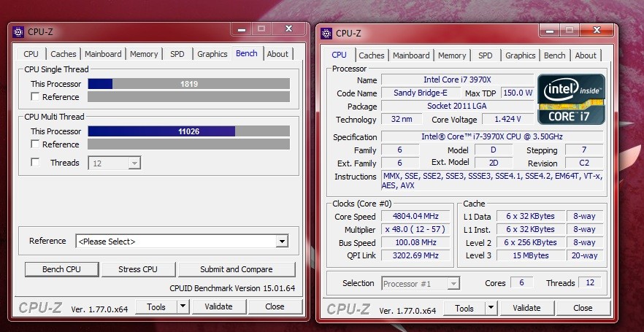Viewport: 644px width, 332px height.
Task: Click Tools button in Bench window
Action: tap(156, 306)
